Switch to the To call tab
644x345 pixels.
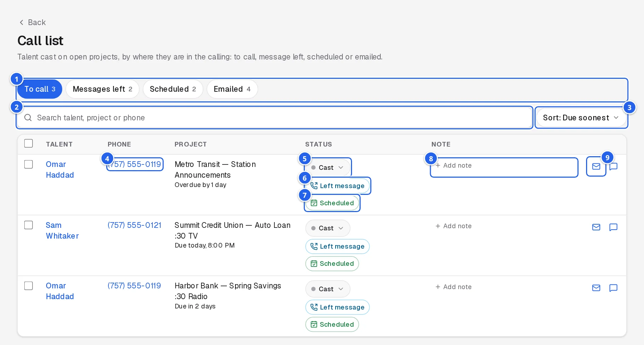40,89
